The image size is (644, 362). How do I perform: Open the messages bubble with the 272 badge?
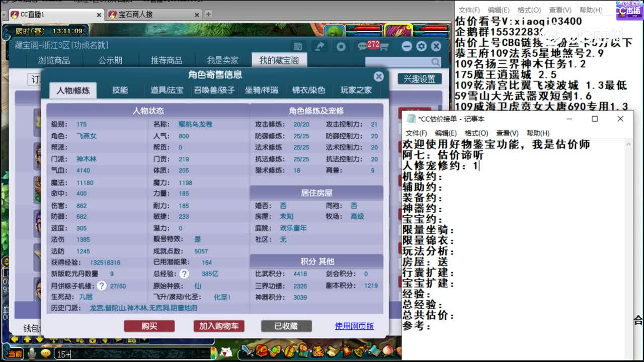click(362, 47)
